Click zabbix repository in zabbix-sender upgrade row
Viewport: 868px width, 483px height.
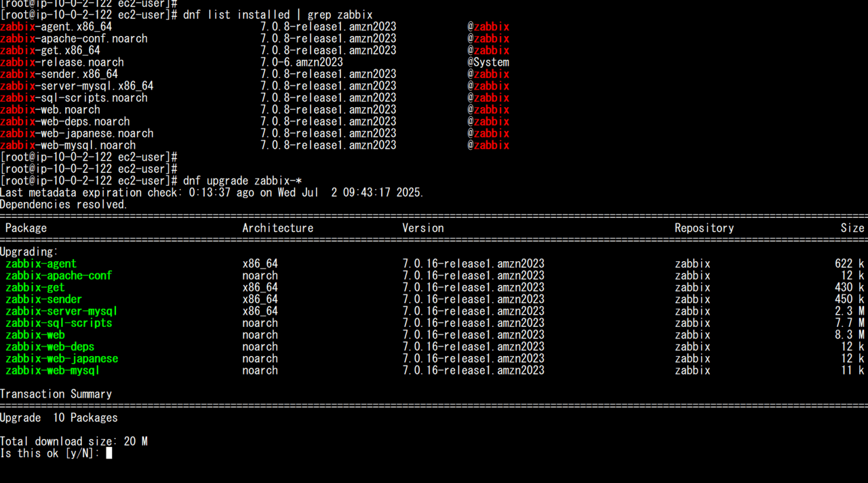coord(692,299)
